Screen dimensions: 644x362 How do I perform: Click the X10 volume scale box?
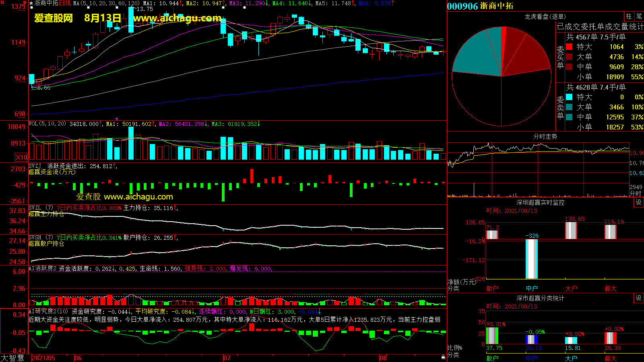point(21,157)
